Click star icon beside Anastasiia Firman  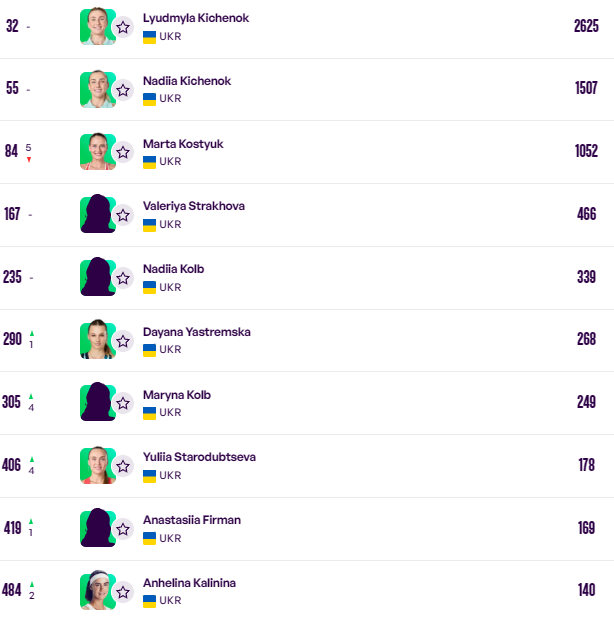[123, 529]
